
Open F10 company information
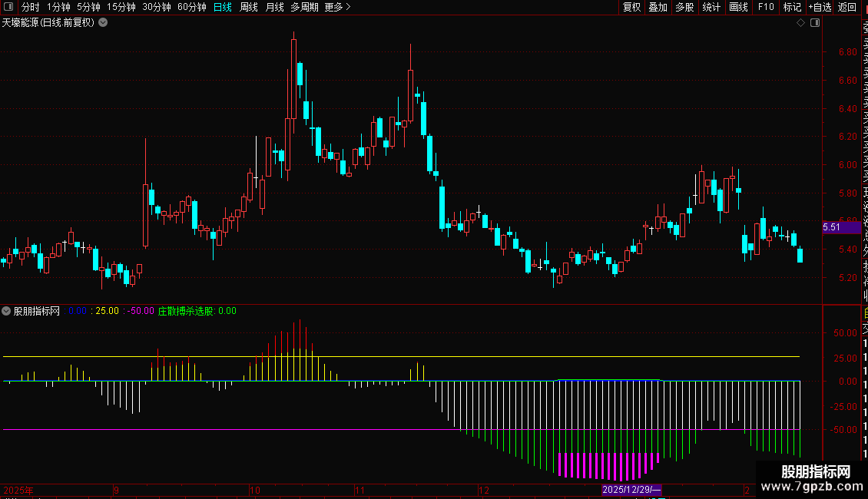[766, 7]
